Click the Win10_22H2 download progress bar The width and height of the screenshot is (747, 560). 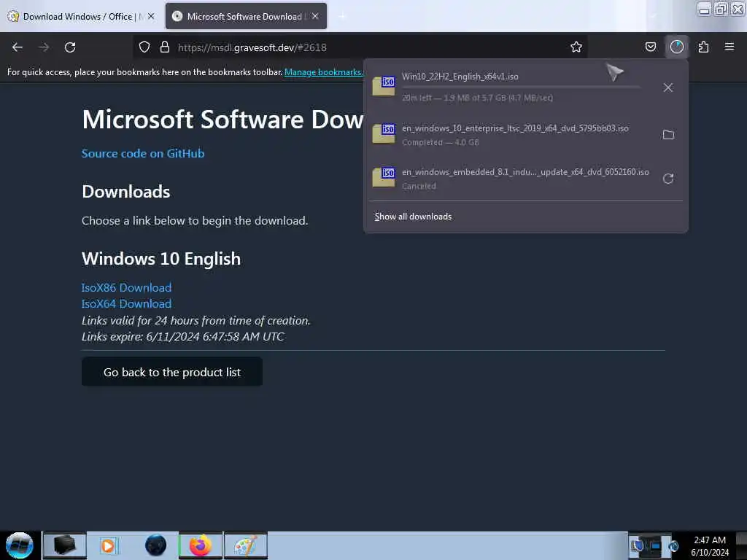[x=521, y=87]
